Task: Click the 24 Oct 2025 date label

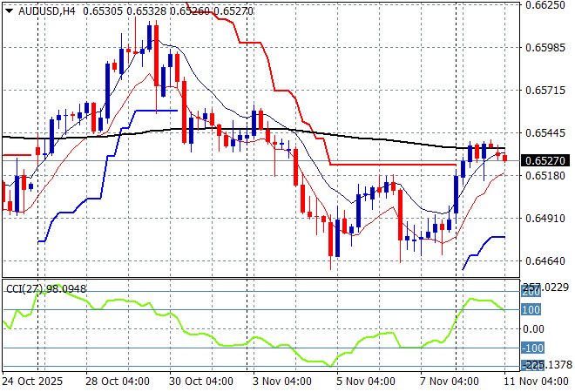Action: coord(31,381)
